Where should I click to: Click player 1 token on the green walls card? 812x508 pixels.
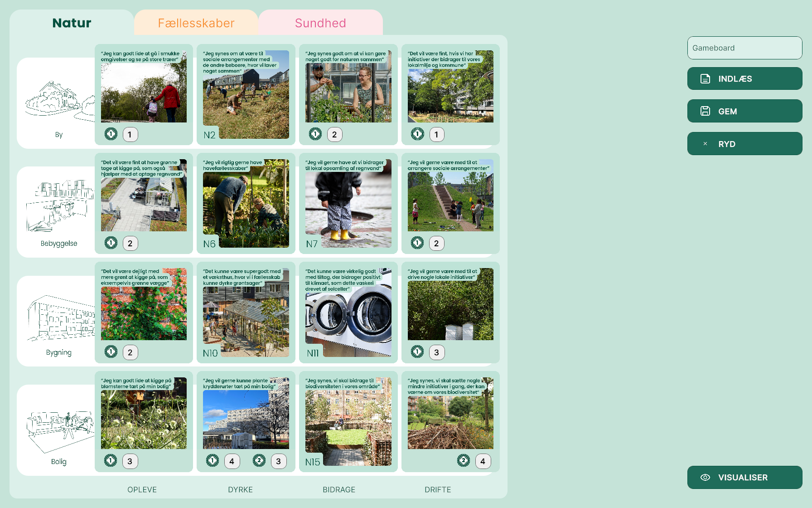(111, 352)
